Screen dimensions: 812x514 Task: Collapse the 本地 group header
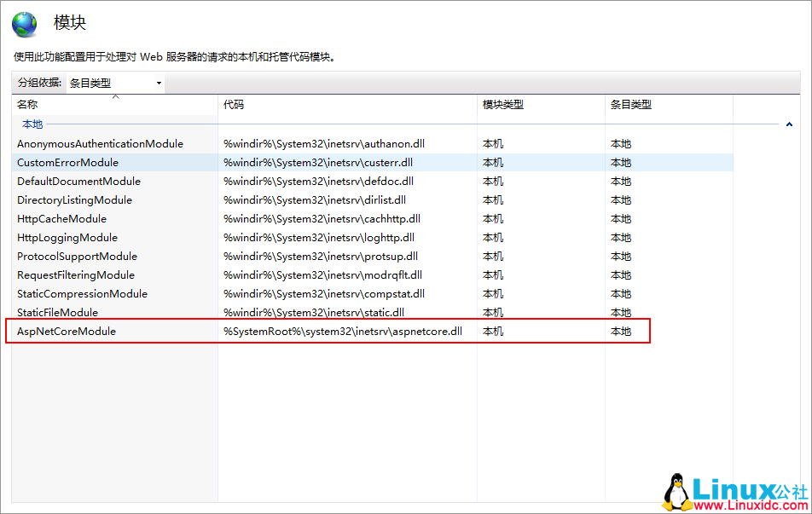click(x=32, y=124)
